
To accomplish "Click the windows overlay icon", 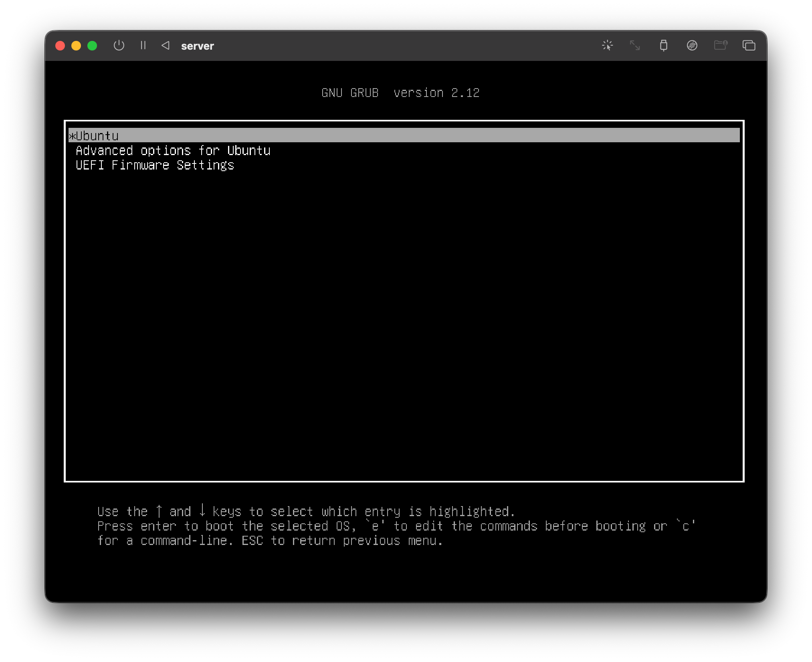I will 748,45.
